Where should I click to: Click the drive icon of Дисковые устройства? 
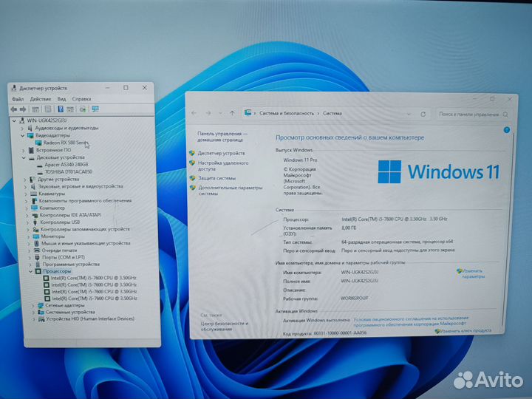[32, 158]
